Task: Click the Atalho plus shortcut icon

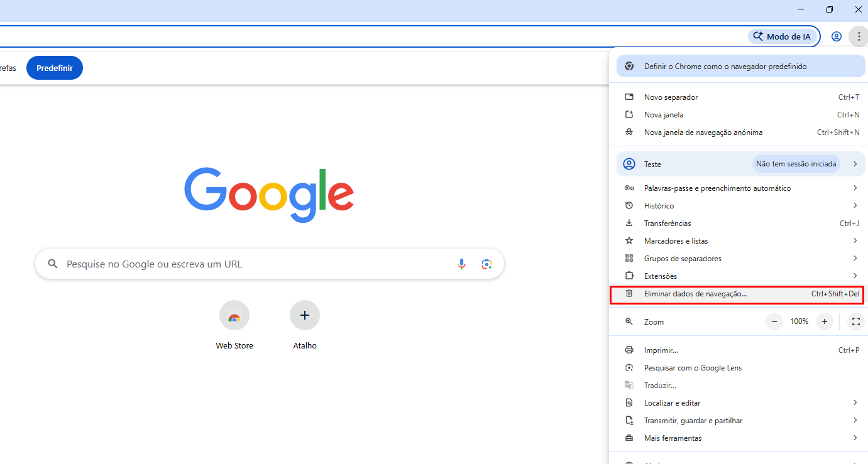Action: point(304,315)
